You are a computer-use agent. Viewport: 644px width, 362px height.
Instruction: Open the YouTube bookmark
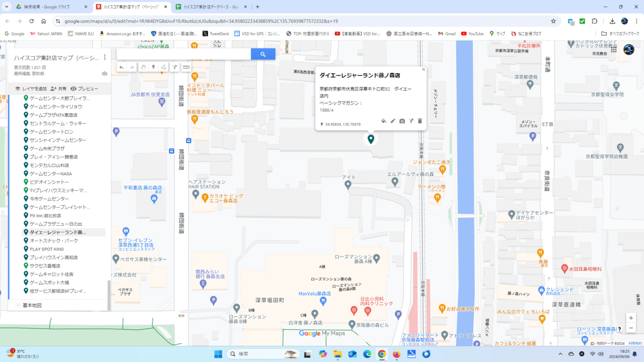[x=472, y=33]
